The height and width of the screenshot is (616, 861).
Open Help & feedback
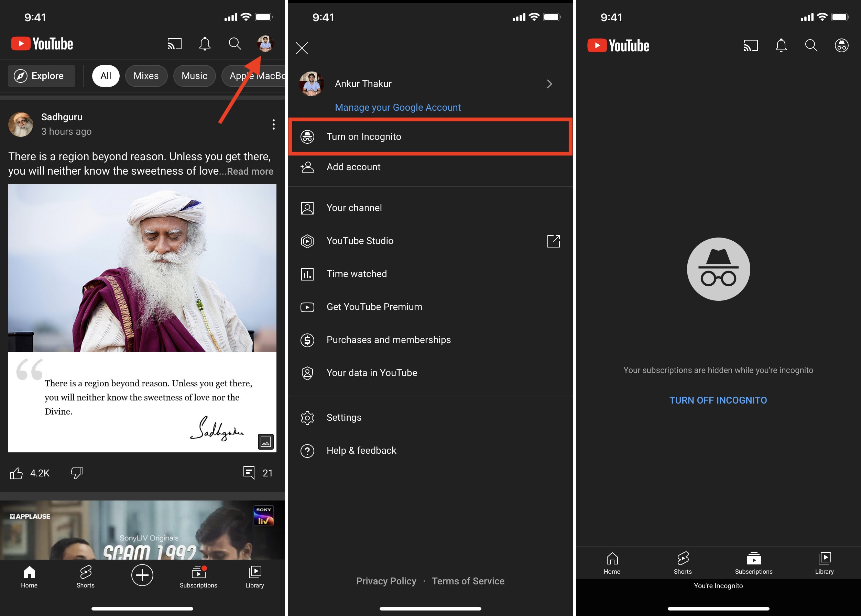(x=430, y=451)
